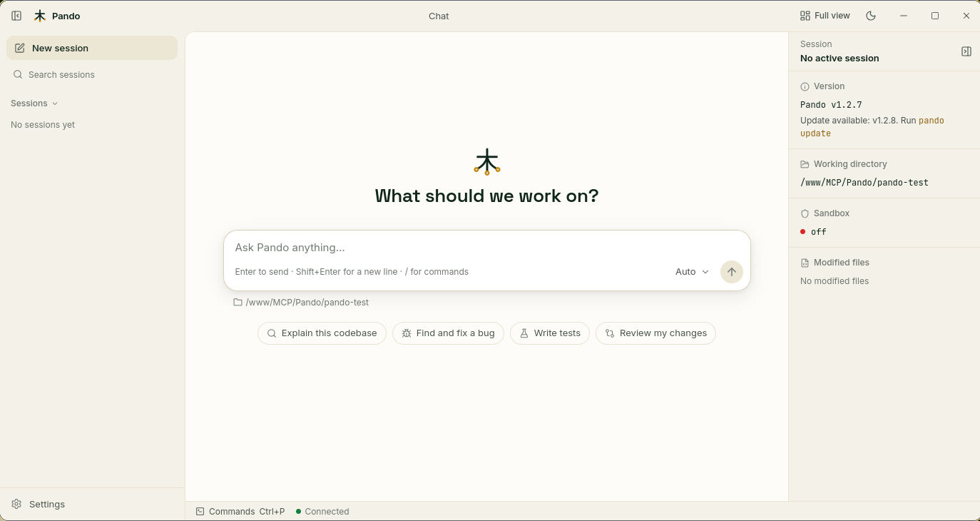Click the Pando logo in the title bar
The image size is (980, 521).
[x=40, y=16]
